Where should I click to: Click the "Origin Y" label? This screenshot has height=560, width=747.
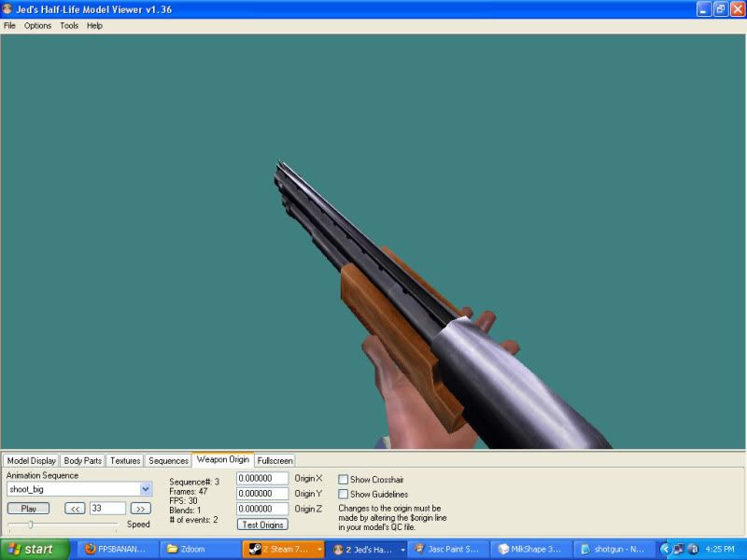[x=308, y=494]
